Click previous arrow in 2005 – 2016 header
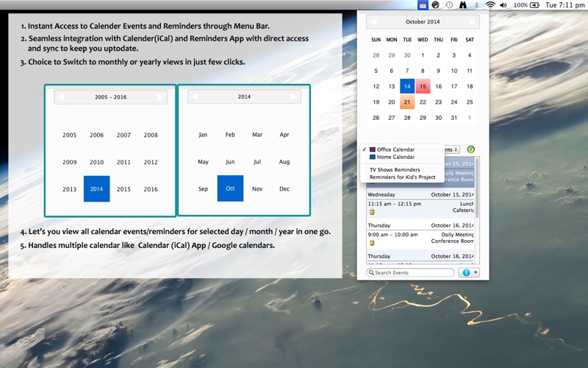 coord(61,97)
